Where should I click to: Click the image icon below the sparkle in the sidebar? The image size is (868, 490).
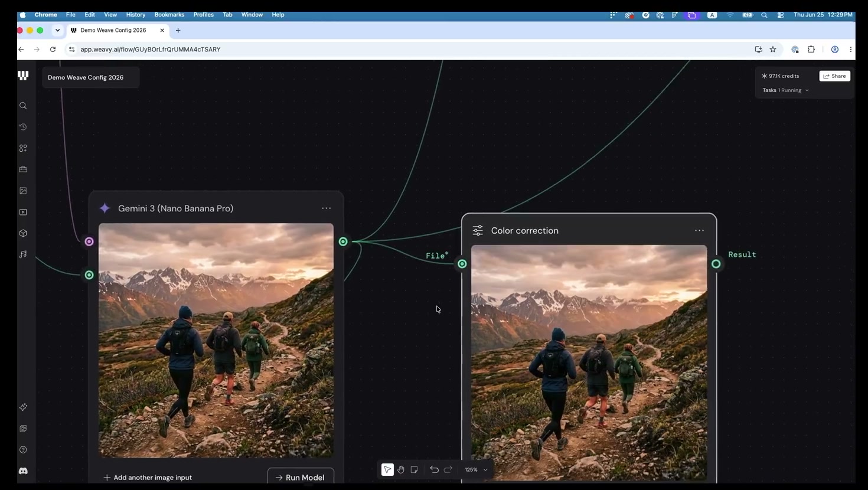coord(23,429)
